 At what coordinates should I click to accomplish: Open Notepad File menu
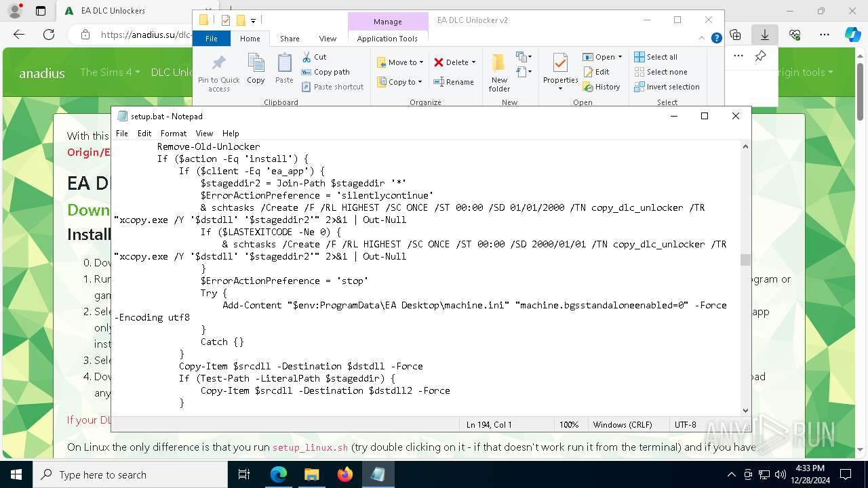coord(122,134)
